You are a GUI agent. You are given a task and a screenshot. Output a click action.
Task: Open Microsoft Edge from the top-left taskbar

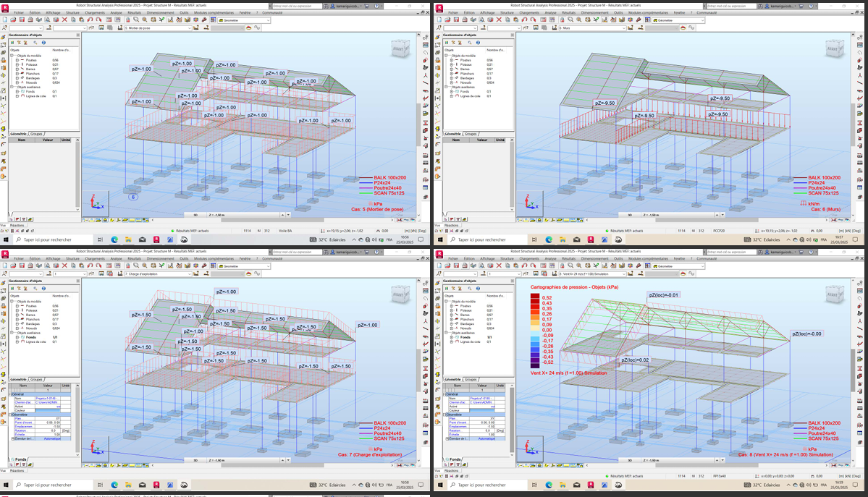coord(114,239)
